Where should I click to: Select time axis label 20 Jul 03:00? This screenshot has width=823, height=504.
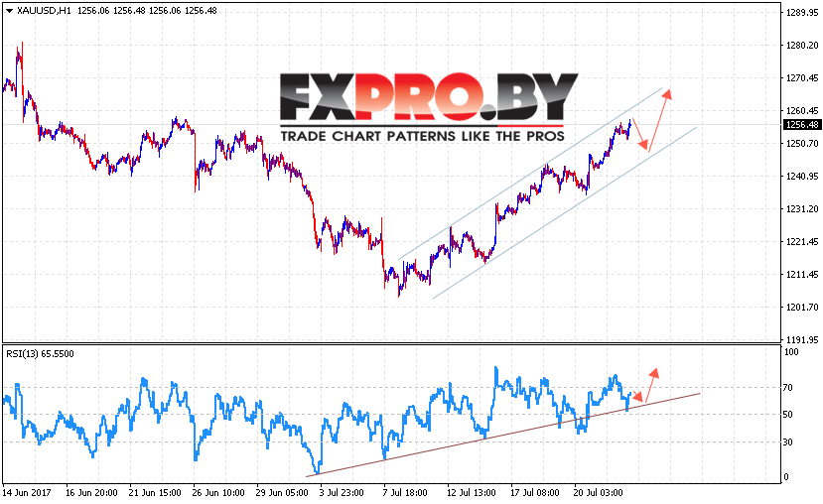(598, 493)
